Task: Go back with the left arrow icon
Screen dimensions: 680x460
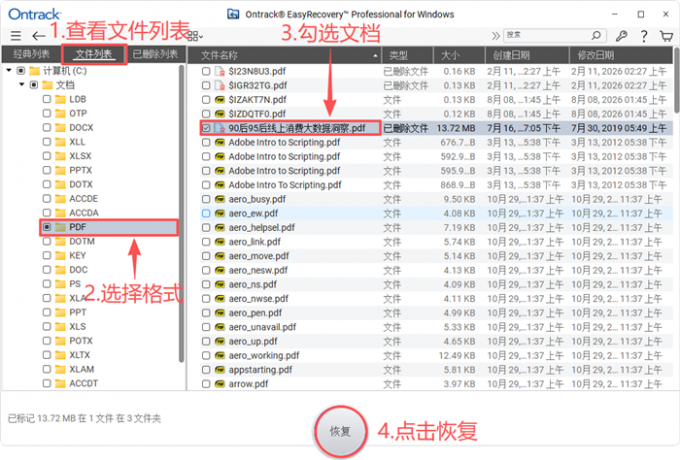Action: [39, 36]
